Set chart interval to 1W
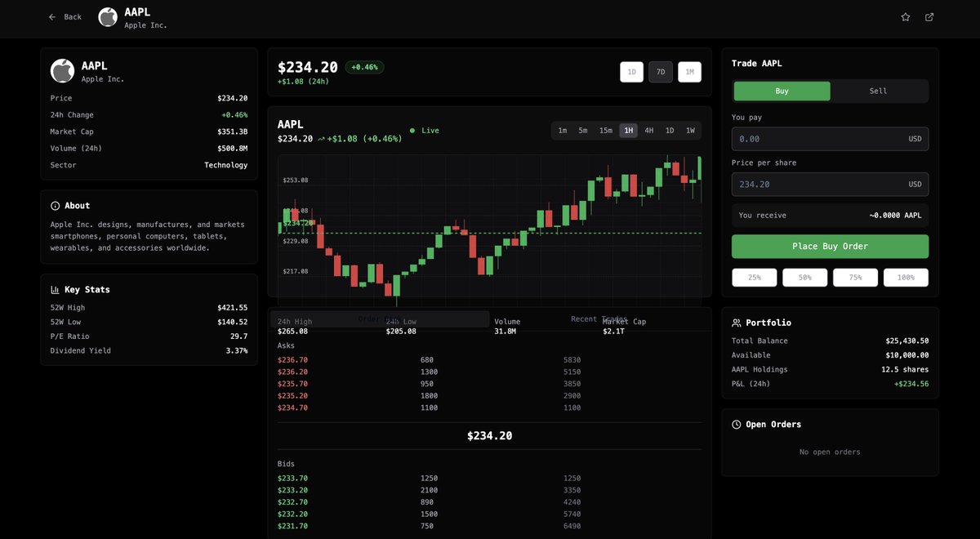The width and height of the screenshot is (980, 539). 690,131
